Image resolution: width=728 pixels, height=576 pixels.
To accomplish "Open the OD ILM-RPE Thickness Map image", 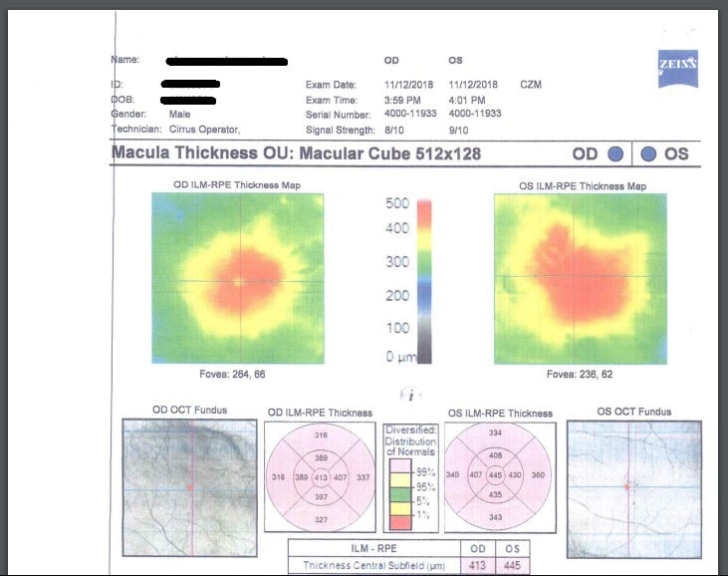I will tap(237, 279).
